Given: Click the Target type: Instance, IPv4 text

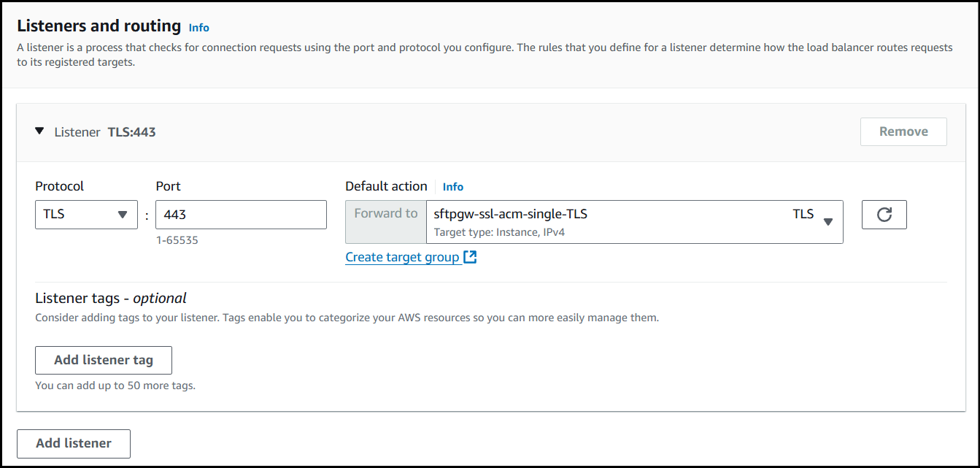Looking at the screenshot, I should 499,232.
